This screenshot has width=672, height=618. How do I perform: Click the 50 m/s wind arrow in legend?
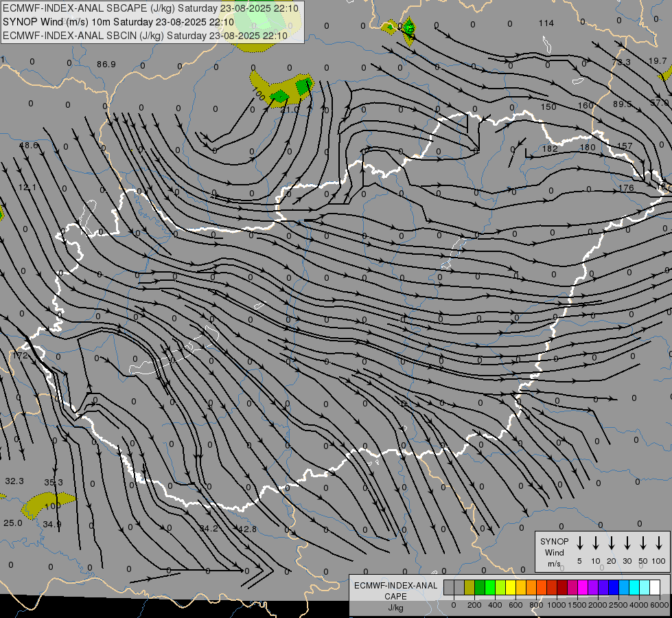(x=643, y=543)
